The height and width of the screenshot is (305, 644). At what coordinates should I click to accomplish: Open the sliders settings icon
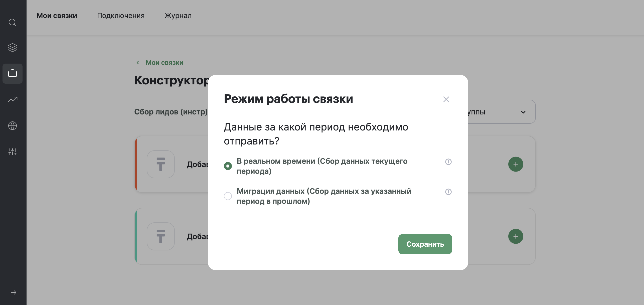click(x=13, y=151)
